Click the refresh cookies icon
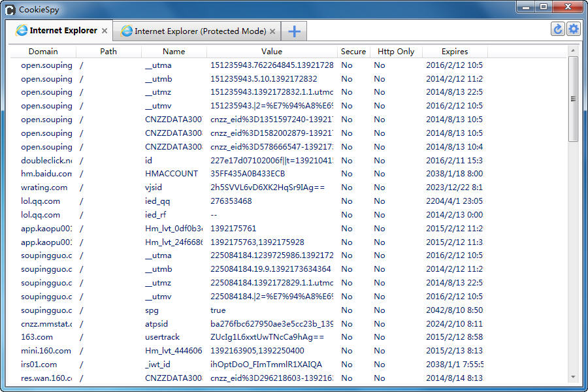The image size is (588, 392). [x=558, y=29]
